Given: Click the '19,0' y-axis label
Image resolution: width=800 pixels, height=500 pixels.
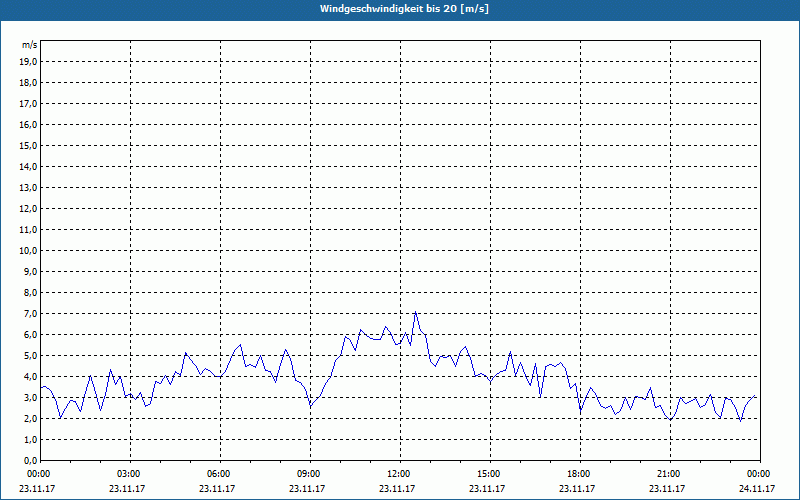Looking at the screenshot, I should [x=28, y=62].
